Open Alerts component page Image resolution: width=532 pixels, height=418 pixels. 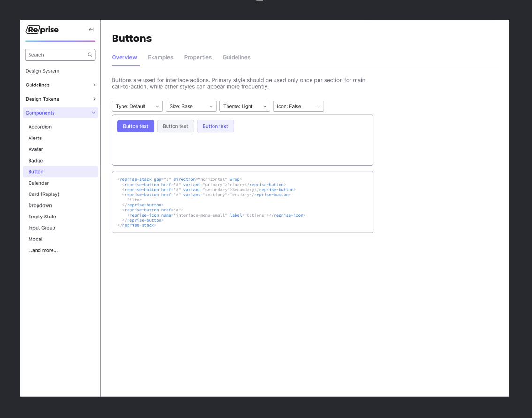pyautogui.click(x=35, y=138)
